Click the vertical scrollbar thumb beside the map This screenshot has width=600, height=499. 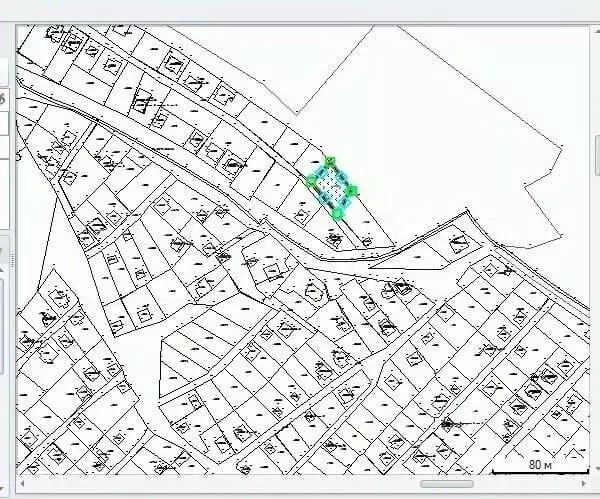(x=597, y=154)
